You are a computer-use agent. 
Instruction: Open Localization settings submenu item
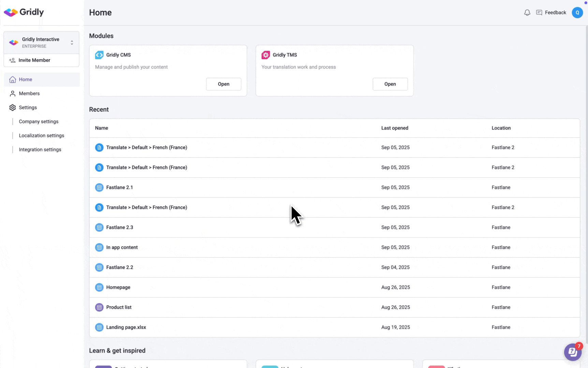coord(42,136)
